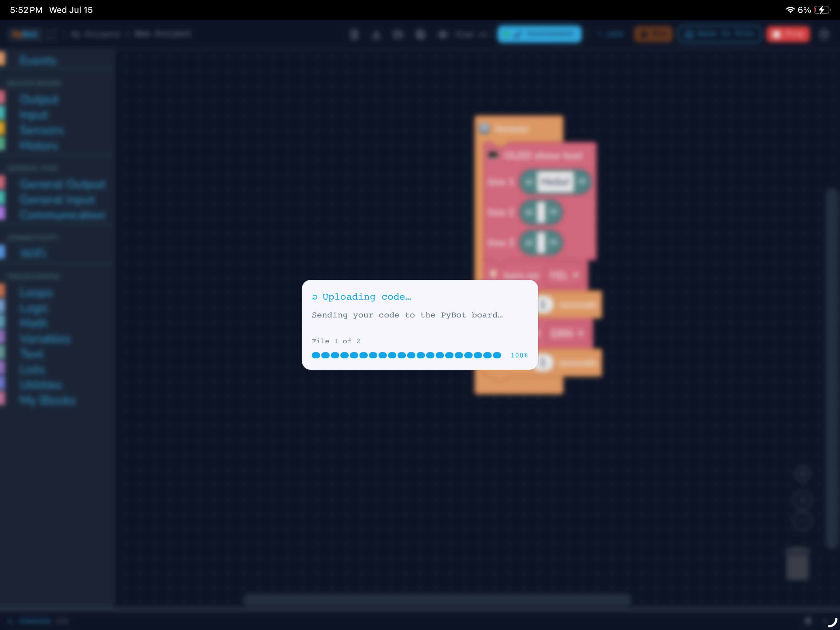Click the My Projects breadcrumb link
The image size is (840, 630).
(x=96, y=34)
